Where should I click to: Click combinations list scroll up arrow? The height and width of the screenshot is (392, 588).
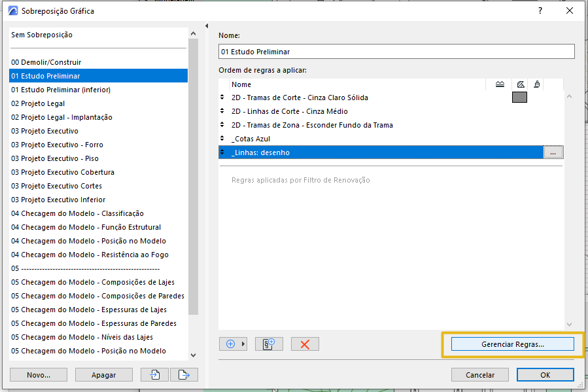193,34
